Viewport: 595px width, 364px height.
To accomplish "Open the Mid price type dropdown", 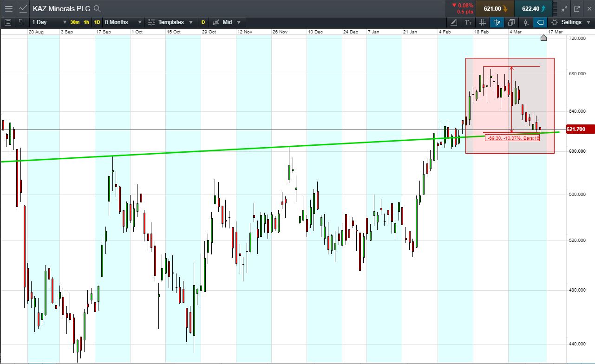I will 227,22.
